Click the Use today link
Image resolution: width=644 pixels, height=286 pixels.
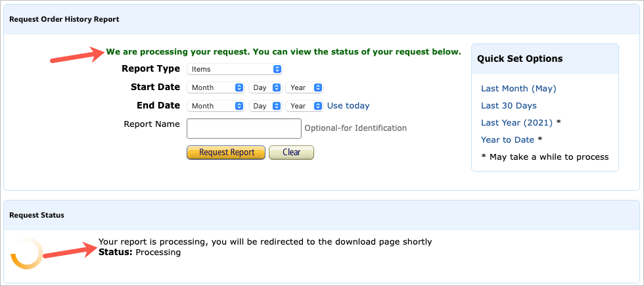348,106
